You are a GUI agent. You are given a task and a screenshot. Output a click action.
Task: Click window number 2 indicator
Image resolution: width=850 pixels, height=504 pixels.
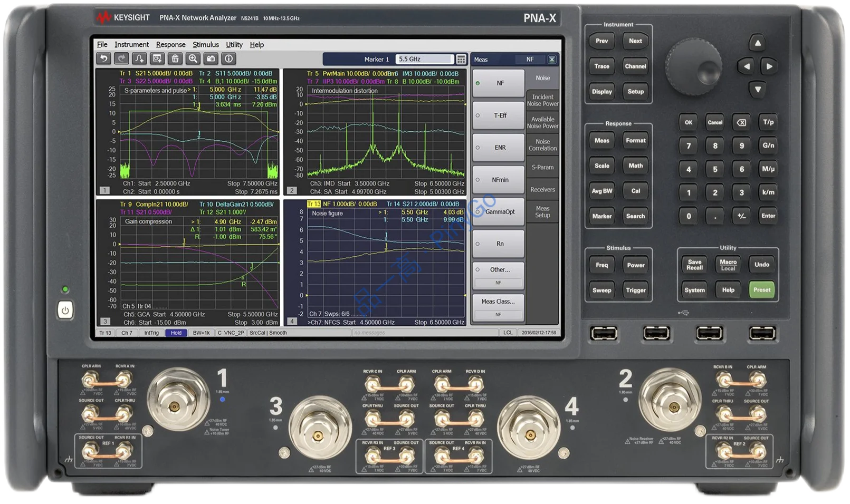coord(292,190)
